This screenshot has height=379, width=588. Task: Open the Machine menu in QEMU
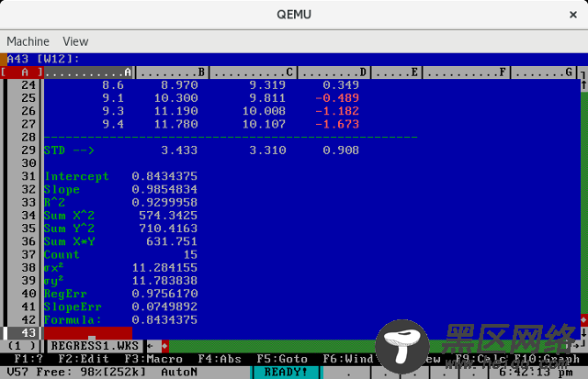click(28, 41)
